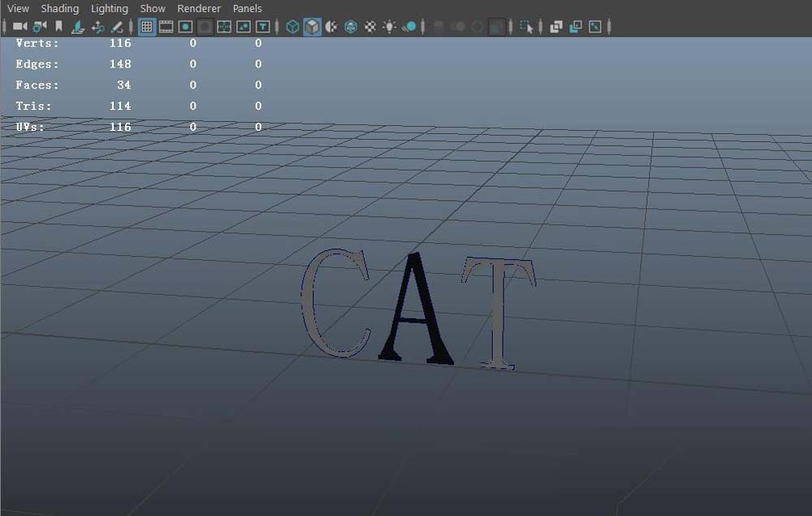Click the UVs count value 116
Screen dimensions: 812x516
pyautogui.click(x=120, y=127)
